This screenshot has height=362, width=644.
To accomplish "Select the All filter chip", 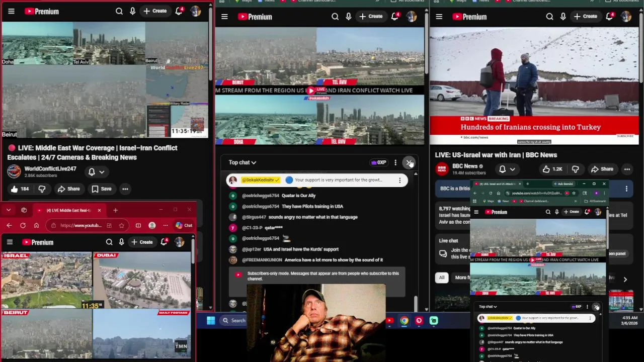I will pyautogui.click(x=442, y=278).
